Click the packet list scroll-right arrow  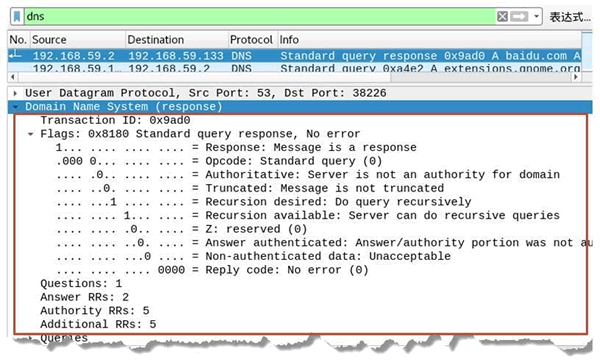click(576, 77)
